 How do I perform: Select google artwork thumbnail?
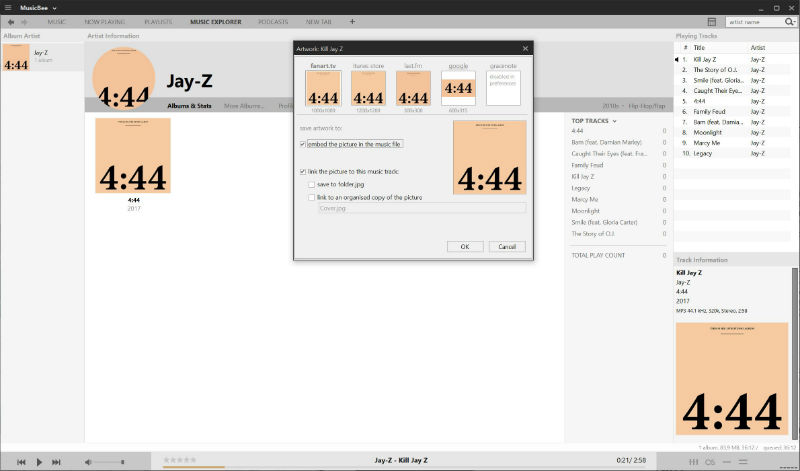(x=458, y=88)
